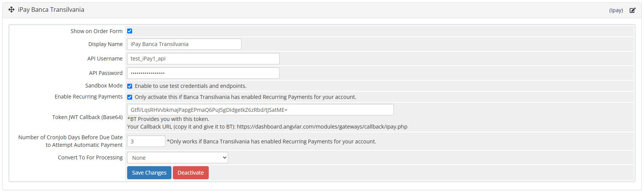Screen dimensions: 644x194
Task: Click the iPay Banca Transilvania panel heading
Action: [x=51, y=10]
